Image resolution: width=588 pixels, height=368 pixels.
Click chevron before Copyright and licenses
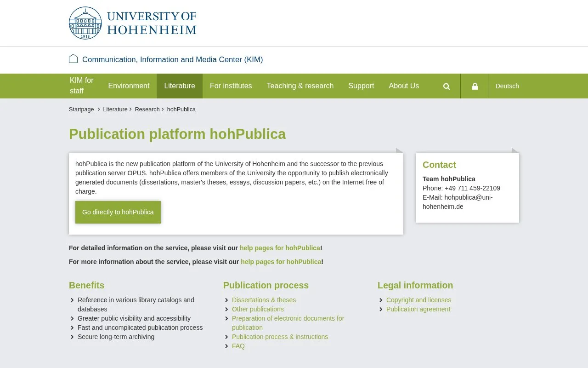click(381, 300)
